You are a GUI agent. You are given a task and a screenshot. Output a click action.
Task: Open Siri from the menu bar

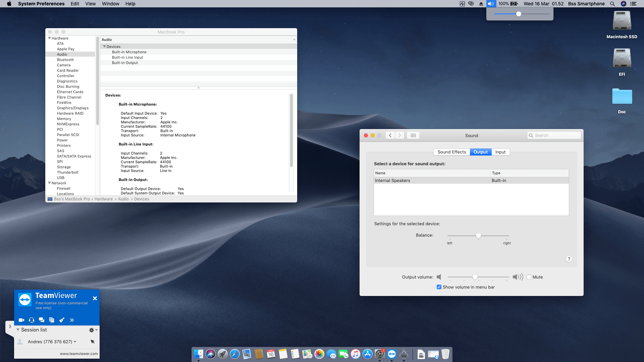point(624,4)
